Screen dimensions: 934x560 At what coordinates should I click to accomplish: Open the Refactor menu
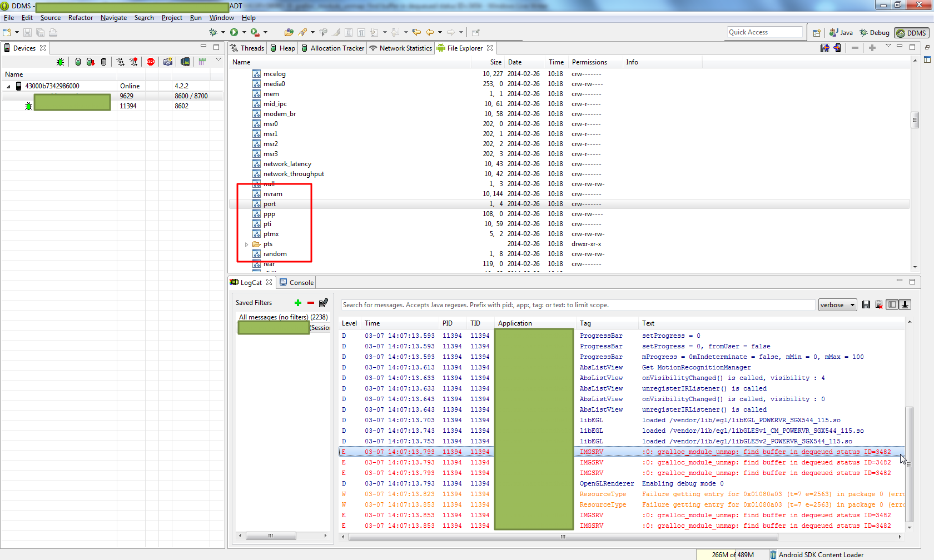[81, 18]
